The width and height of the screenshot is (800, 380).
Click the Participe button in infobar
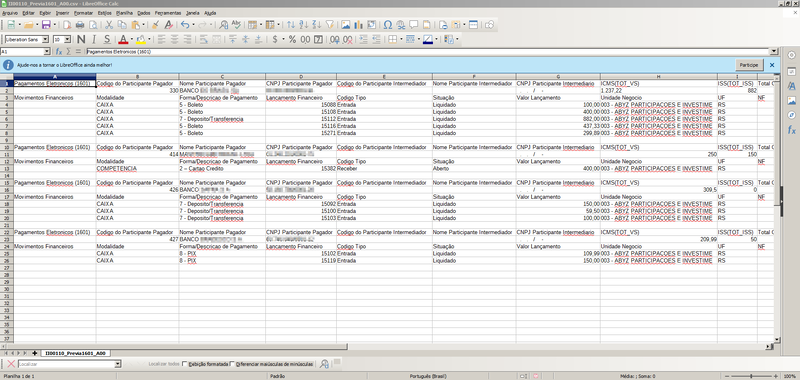point(749,65)
